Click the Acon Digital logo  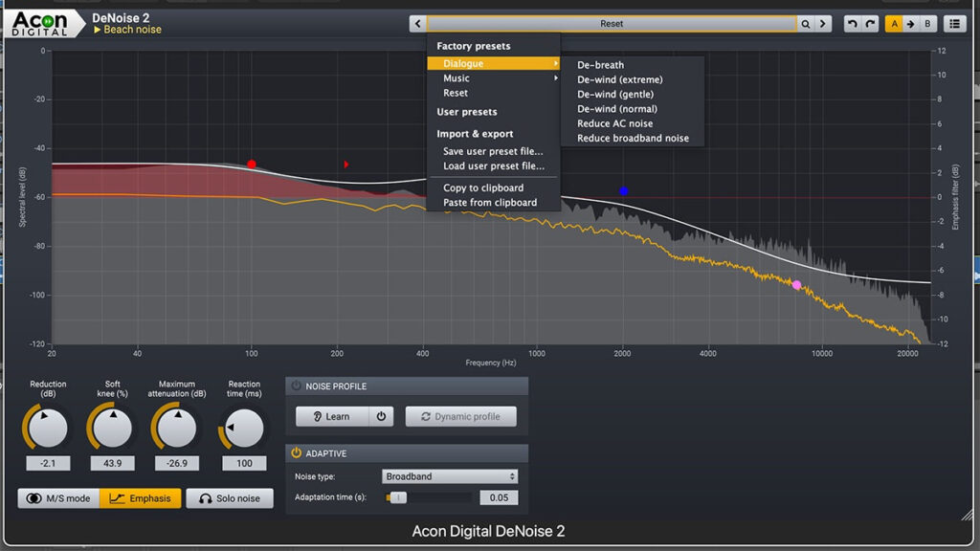pos(40,24)
